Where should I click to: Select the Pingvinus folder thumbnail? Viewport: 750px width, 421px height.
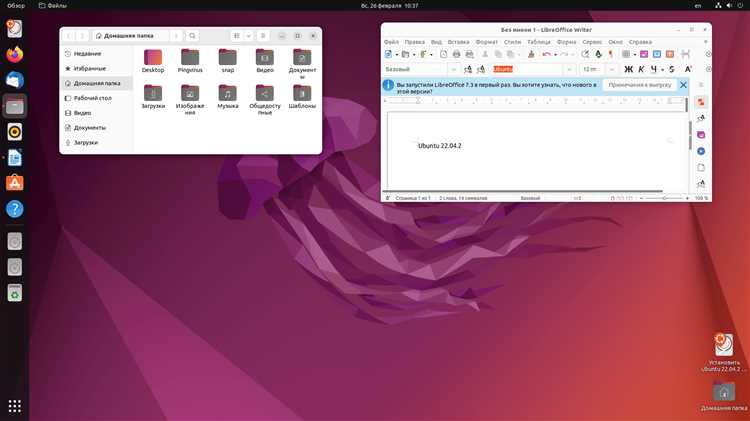[x=190, y=61]
